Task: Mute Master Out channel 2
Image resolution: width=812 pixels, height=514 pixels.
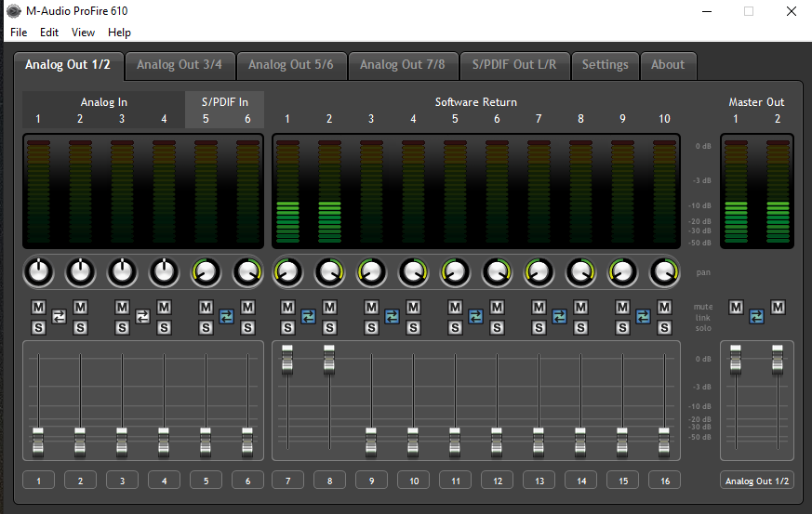Action: [x=778, y=308]
